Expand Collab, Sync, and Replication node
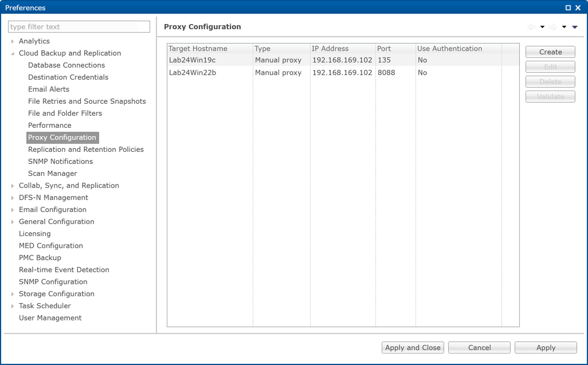 13,186
